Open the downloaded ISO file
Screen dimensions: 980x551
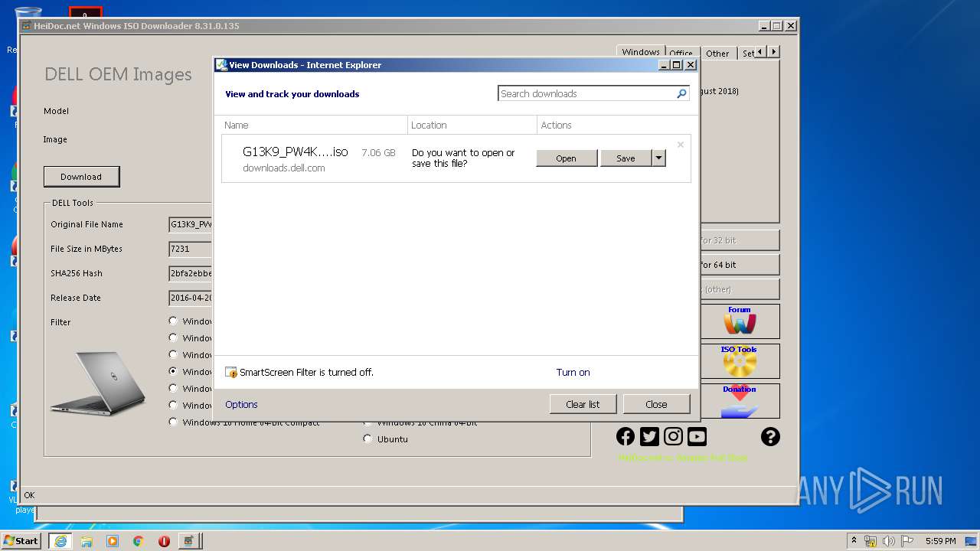(x=567, y=158)
